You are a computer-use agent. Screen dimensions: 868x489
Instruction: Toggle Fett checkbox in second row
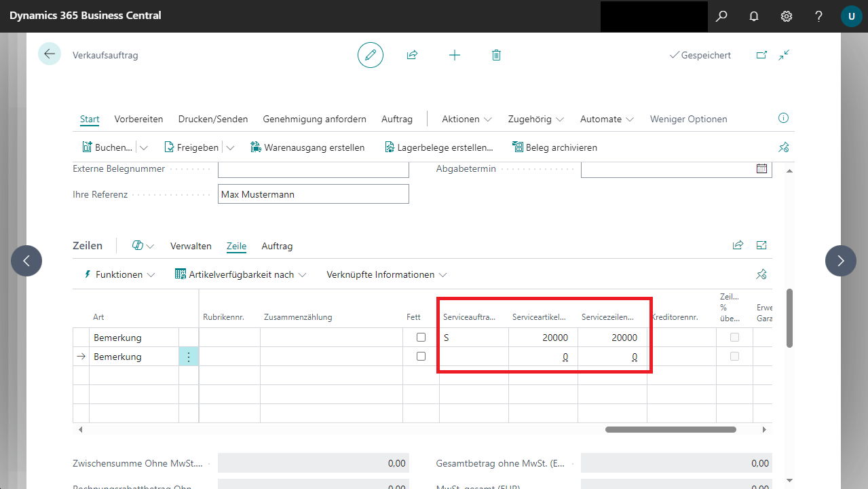click(x=421, y=356)
